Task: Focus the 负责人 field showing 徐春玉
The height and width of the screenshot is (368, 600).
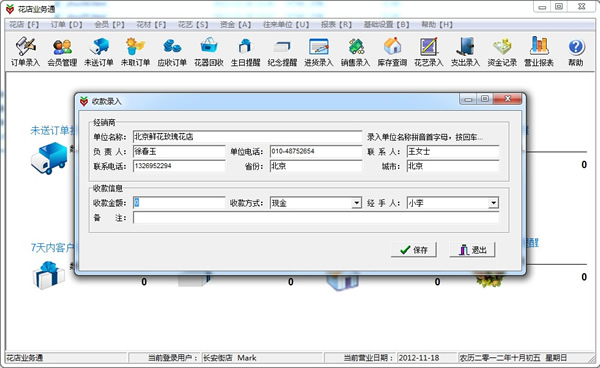Action: pyautogui.click(x=179, y=151)
